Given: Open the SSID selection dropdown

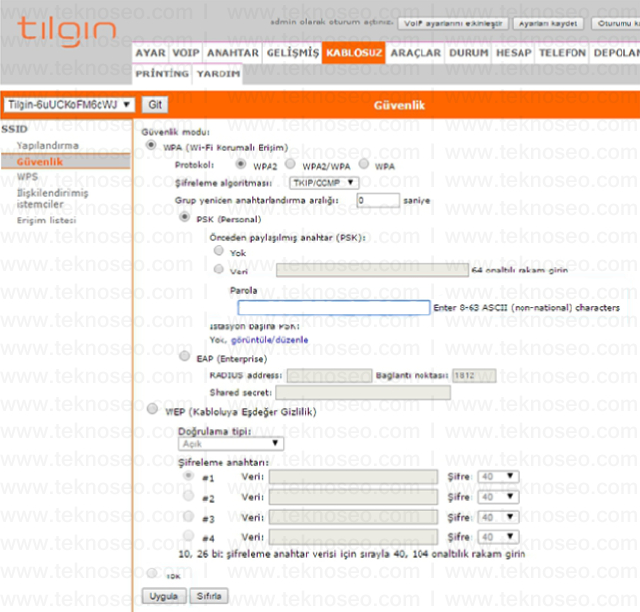Looking at the screenshot, I should click(x=69, y=105).
